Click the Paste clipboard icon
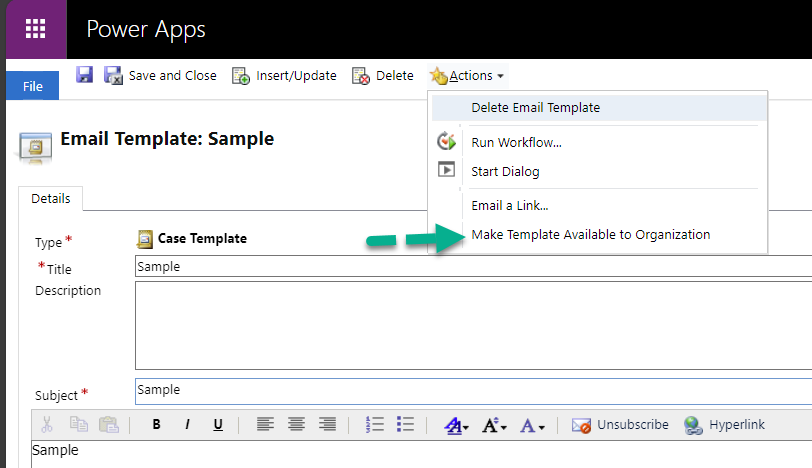Image resolution: width=812 pixels, height=468 pixels. pos(109,425)
